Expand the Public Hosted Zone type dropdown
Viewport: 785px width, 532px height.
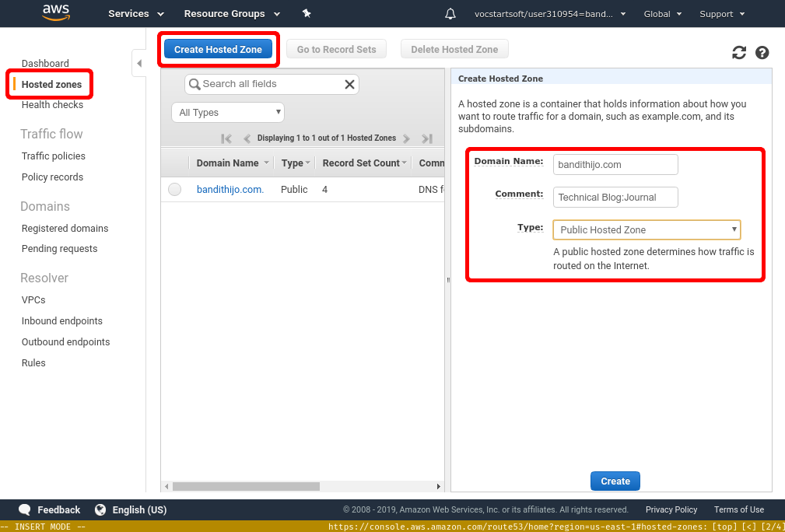(647, 229)
